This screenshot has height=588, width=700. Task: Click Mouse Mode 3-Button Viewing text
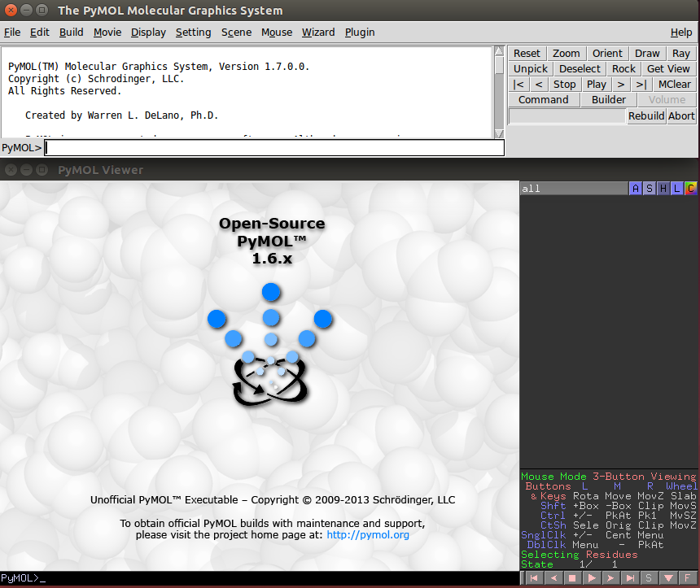coord(609,477)
